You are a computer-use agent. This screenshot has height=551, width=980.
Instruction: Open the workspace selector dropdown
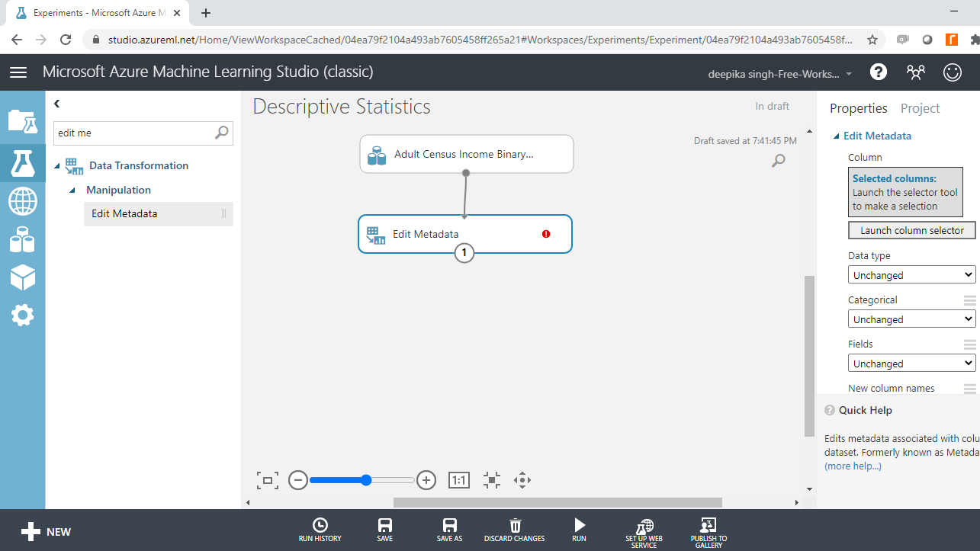(781, 74)
